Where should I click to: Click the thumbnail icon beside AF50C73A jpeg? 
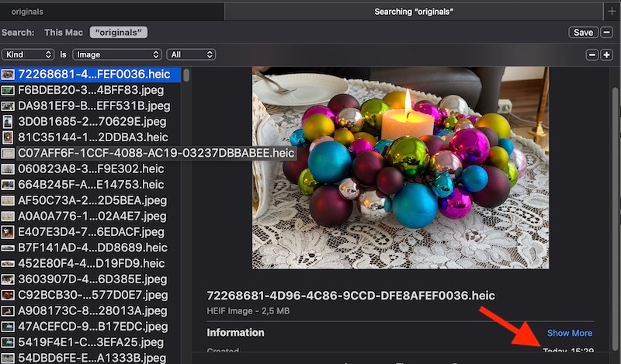tap(8, 200)
